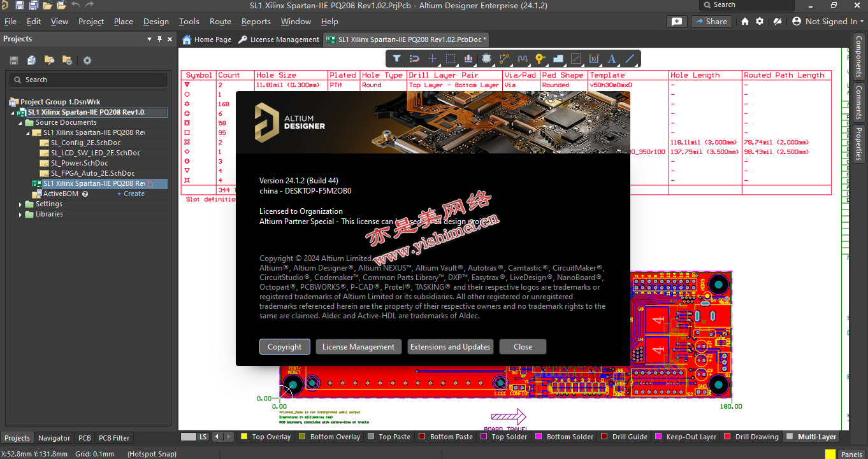868x459 pixels.
Task: Collapse the Source Documents folder
Action: click(20, 122)
